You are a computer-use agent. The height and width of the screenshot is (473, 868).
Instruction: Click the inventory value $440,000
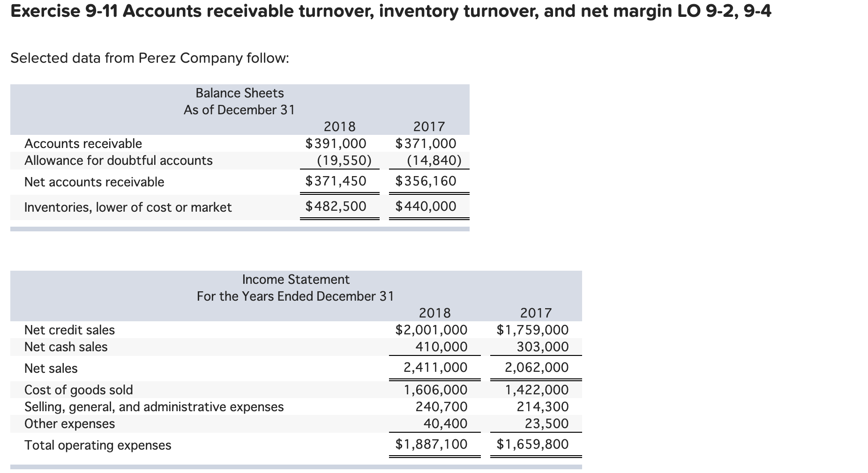(x=426, y=206)
